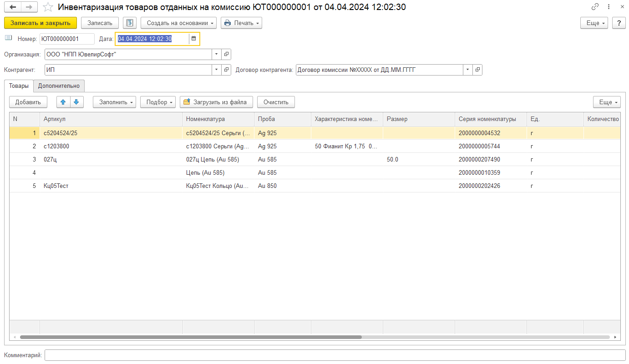
Task: Click the Организация field ООО НПП ЮвелирСофт
Action: [x=128, y=55]
